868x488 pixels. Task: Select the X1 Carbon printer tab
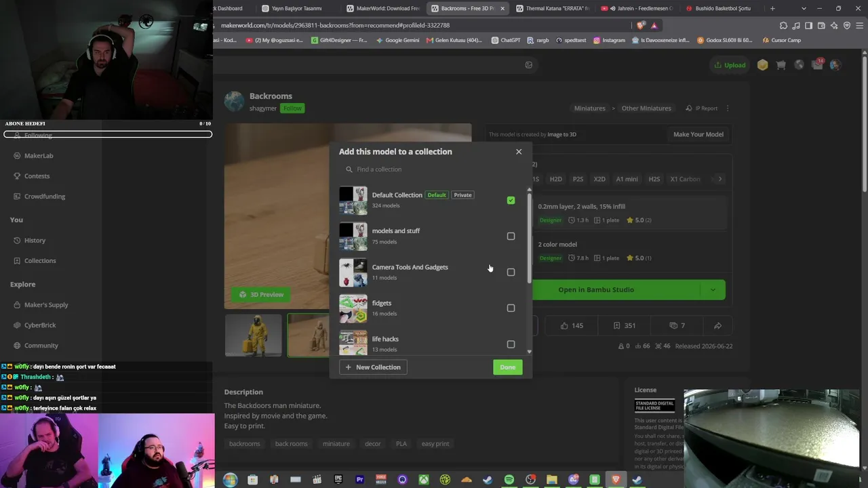point(685,179)
